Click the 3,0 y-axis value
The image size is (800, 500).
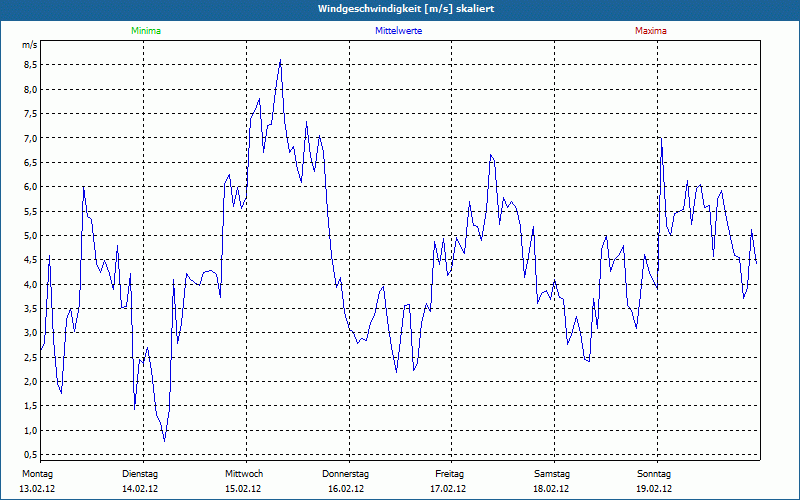coord(30,333)
